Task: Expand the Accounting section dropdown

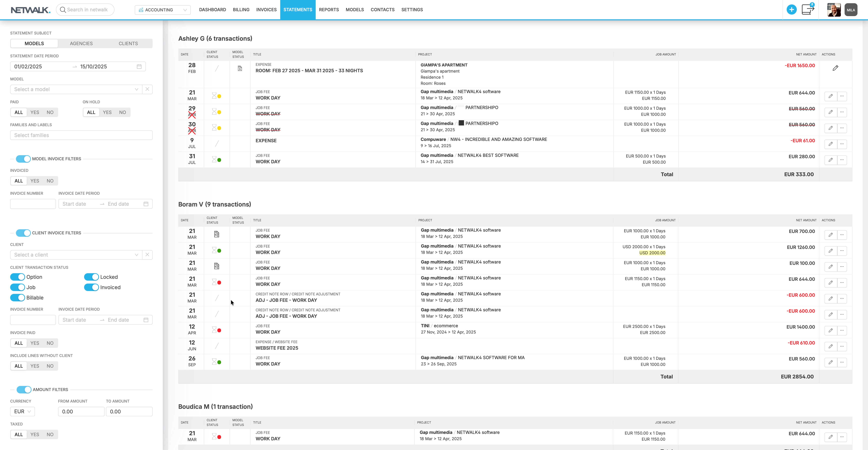Action: (162, 10)
